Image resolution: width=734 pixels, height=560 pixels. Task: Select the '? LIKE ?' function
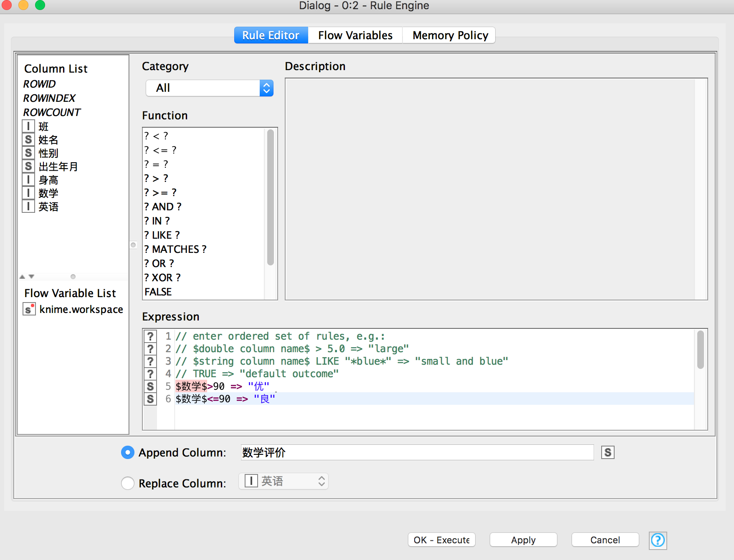pyautogui.click(x=162, y=235)
